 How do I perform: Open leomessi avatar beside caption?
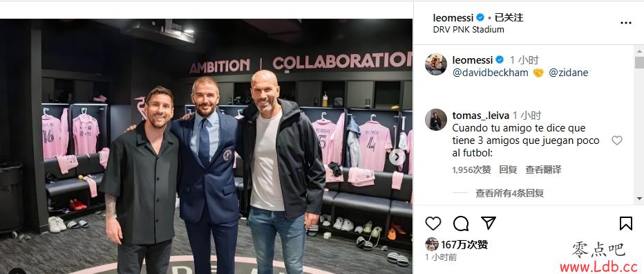(436, 64)
